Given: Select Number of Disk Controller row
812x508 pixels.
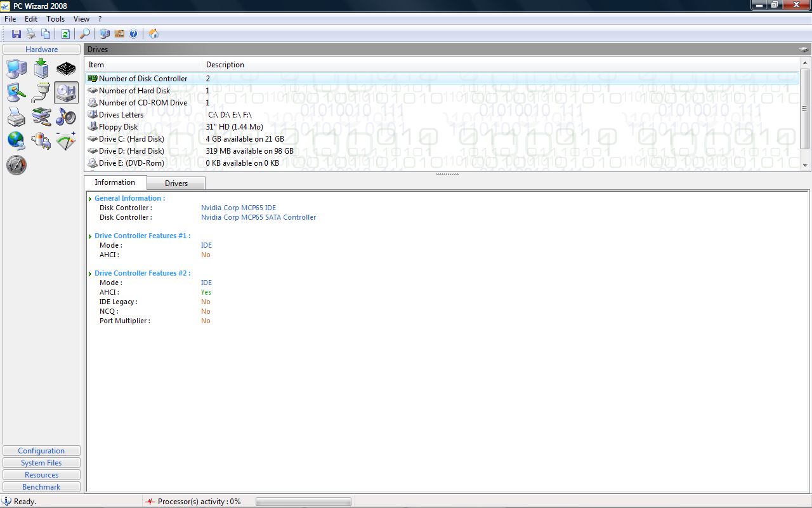Looking at the screenshot, I should coord(442,79).
